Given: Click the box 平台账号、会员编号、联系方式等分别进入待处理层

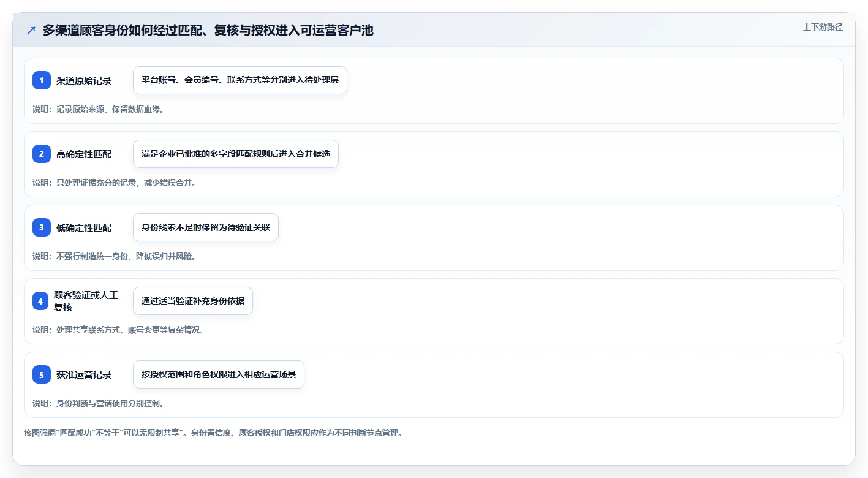Looking at the screenshot, I should 240,80.
